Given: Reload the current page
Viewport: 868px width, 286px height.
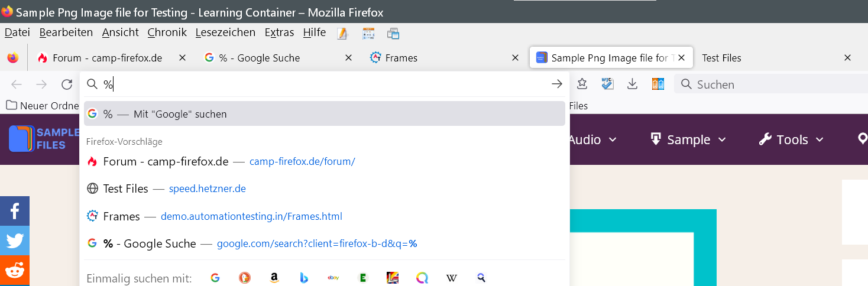Looking at the screenshot, I should [67, 84].
